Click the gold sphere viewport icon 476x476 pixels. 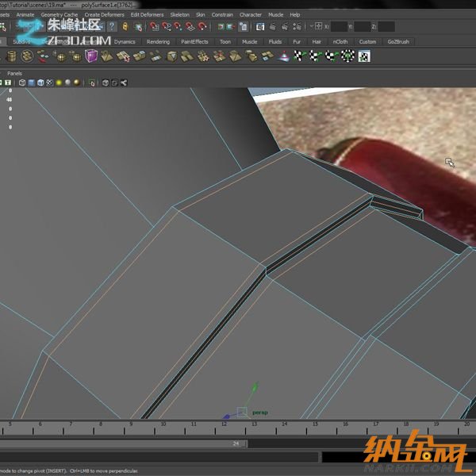(x=77, y=83)
